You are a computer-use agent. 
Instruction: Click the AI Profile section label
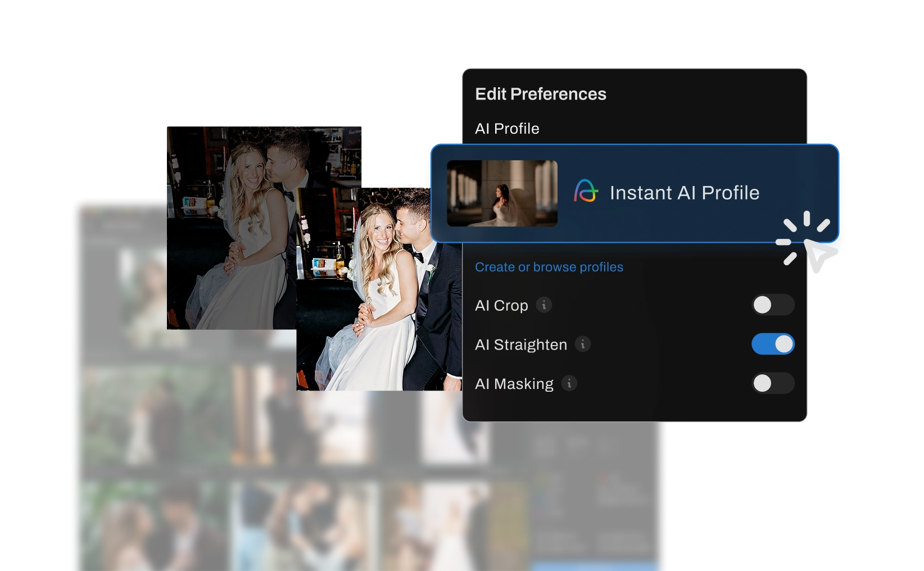pos(507,129)
